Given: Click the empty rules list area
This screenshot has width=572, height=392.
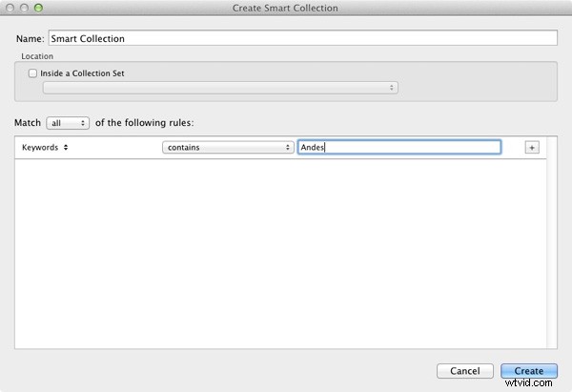Looking at the screenshot, I should [x=280, y=254].
